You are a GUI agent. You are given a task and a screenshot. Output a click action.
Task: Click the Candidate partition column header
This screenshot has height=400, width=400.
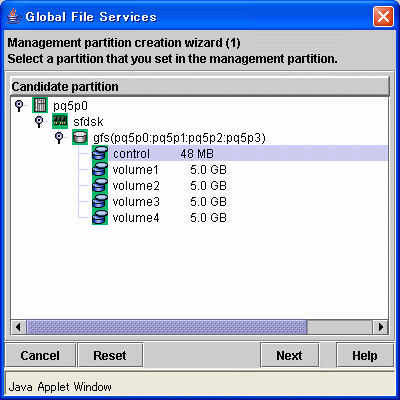click(x=200, y=86)
